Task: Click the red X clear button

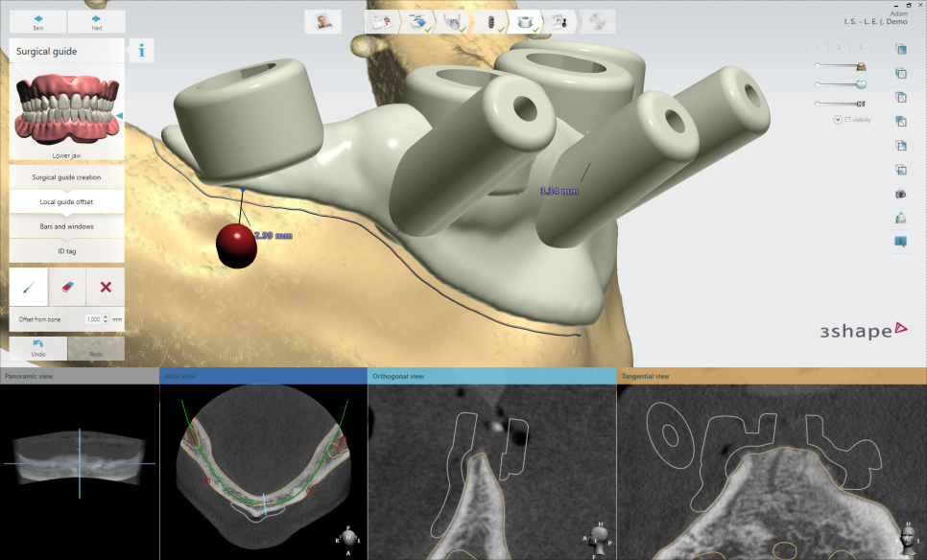Action: (106, 287)
